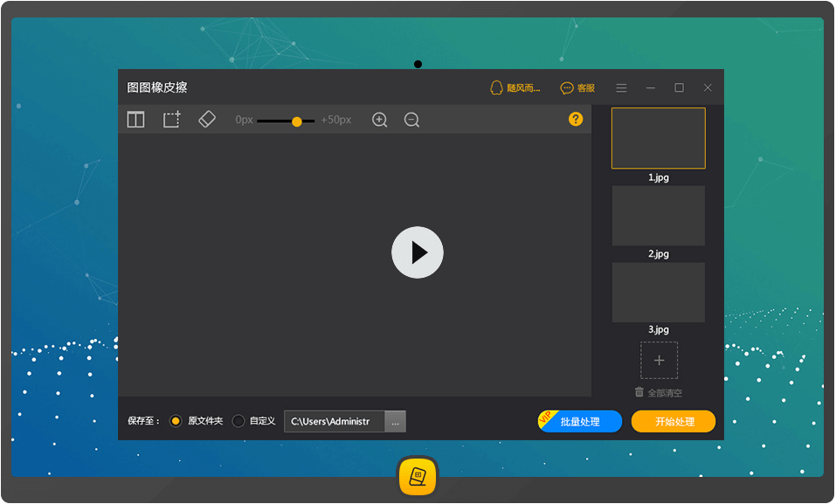Select the 2.jpg thumbnail

[658, 216]
